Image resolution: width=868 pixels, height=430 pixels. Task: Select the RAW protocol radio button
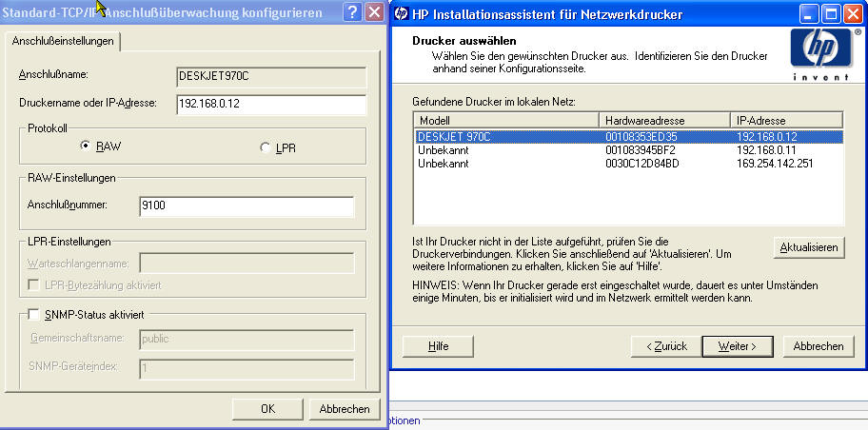tap(86, 146)
